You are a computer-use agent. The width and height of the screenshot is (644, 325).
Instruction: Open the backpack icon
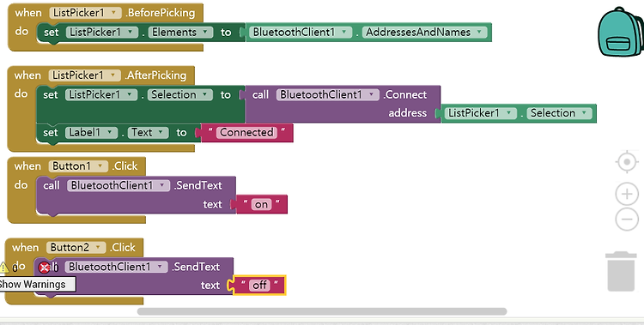621,32
